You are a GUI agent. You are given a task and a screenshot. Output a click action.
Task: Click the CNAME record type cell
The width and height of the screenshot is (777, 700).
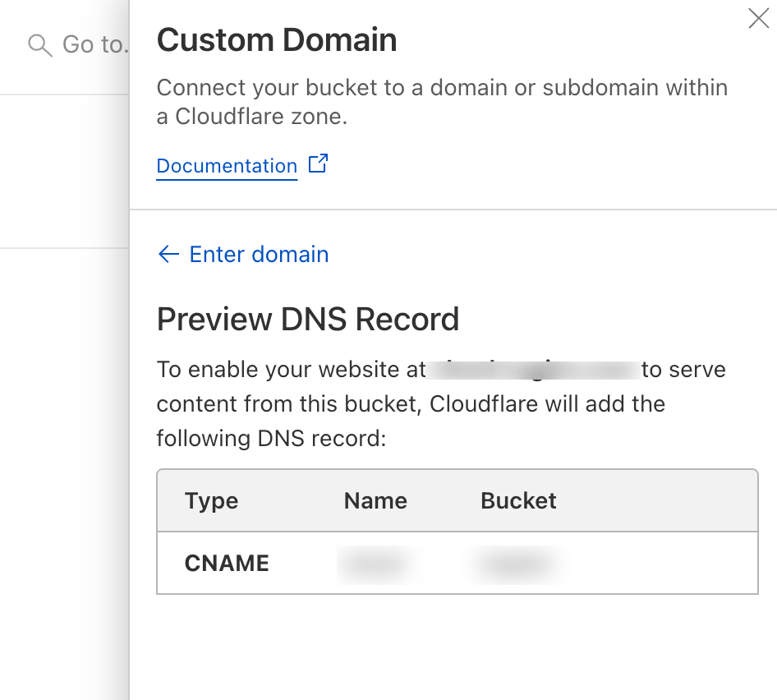pos(227,564)
